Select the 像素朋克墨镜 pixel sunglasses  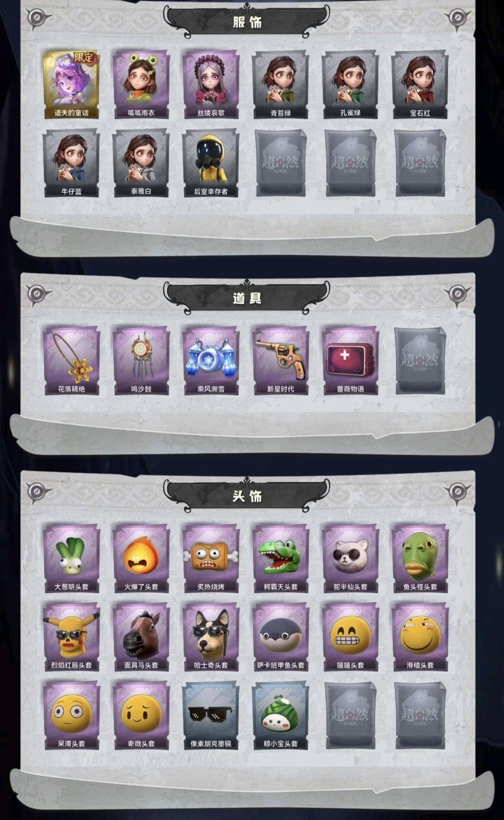211,715
